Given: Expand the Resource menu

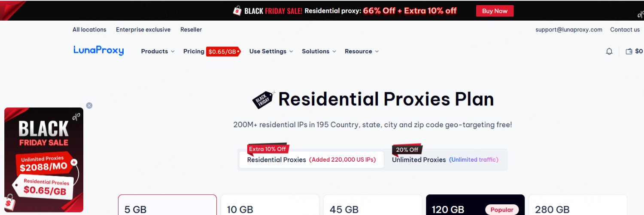Looking at the screenshot, I should pyautogui.click(x=361, y=52).
